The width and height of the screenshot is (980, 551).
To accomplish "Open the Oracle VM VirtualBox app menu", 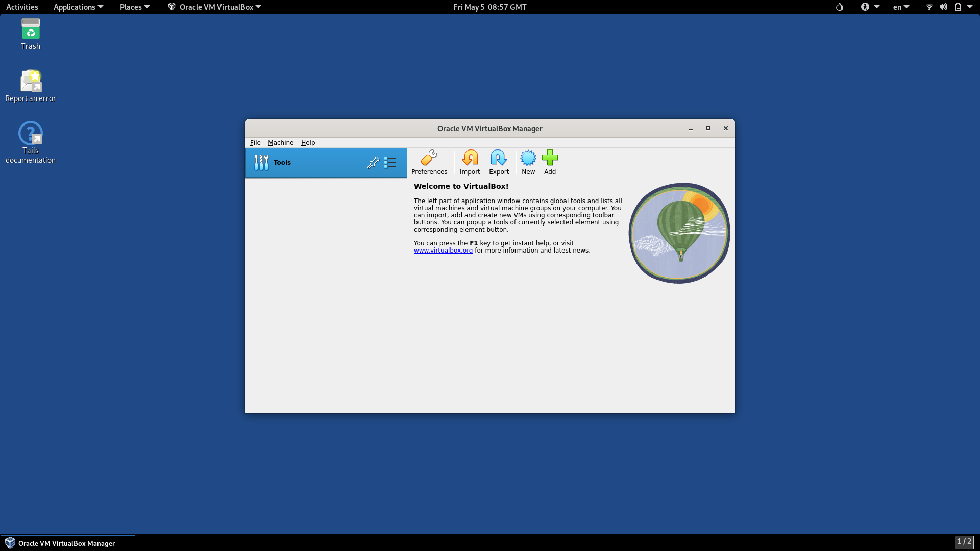I will tap(215, 7).
